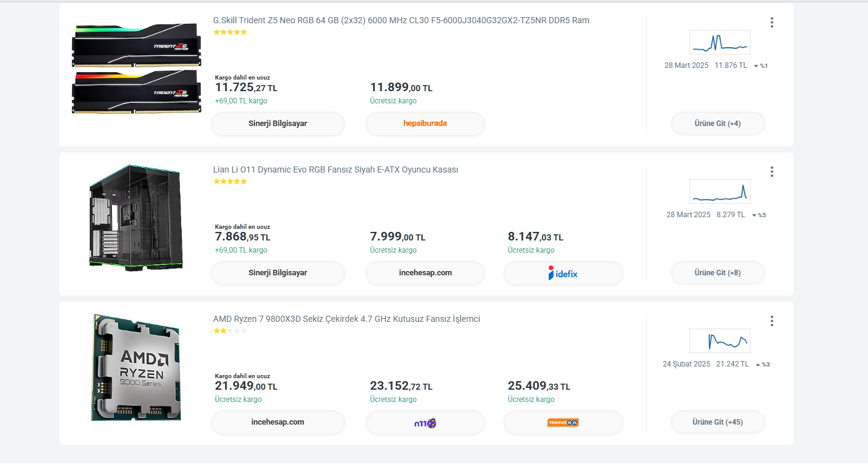868x465 pixels.
Task: Open the Lian Li O11 three-dot menu
Action: (x=772, y=172)
